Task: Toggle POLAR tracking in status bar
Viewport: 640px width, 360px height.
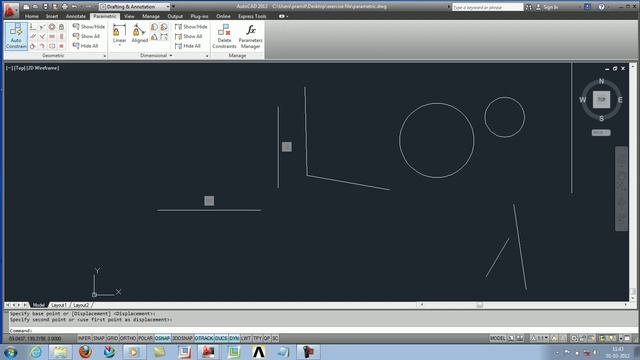Action: pyautogui.click(x=145, y=338)
